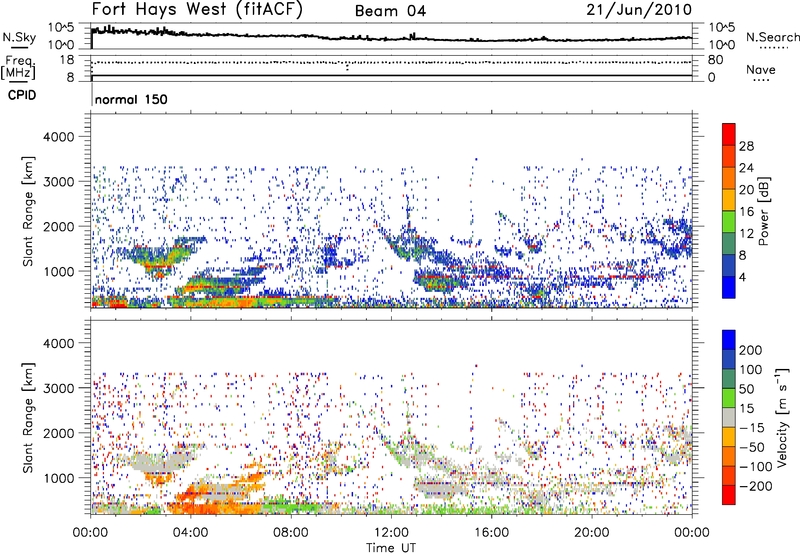The width and height of the screenshot is (800, 554).
Task: Click the 'Freq. [MHz]' axis label
Action: (19, 67)
